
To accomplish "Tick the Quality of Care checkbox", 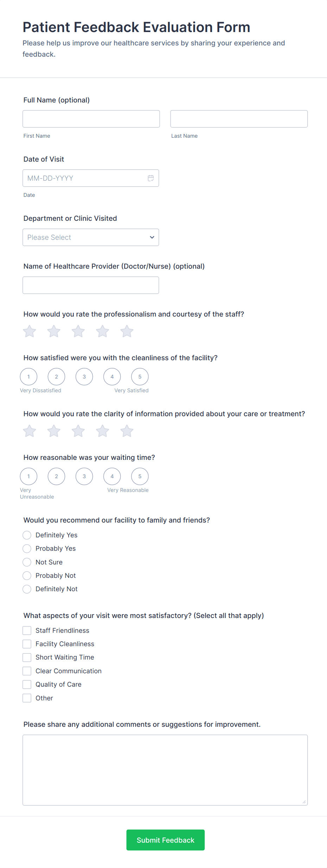I will click(x=27, y=685).
